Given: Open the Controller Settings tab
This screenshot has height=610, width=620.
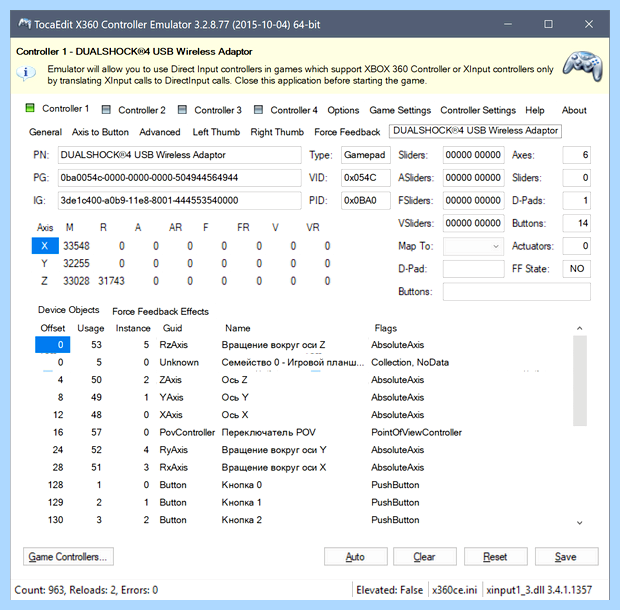Looking at the screenshot, I should point(478,110).
